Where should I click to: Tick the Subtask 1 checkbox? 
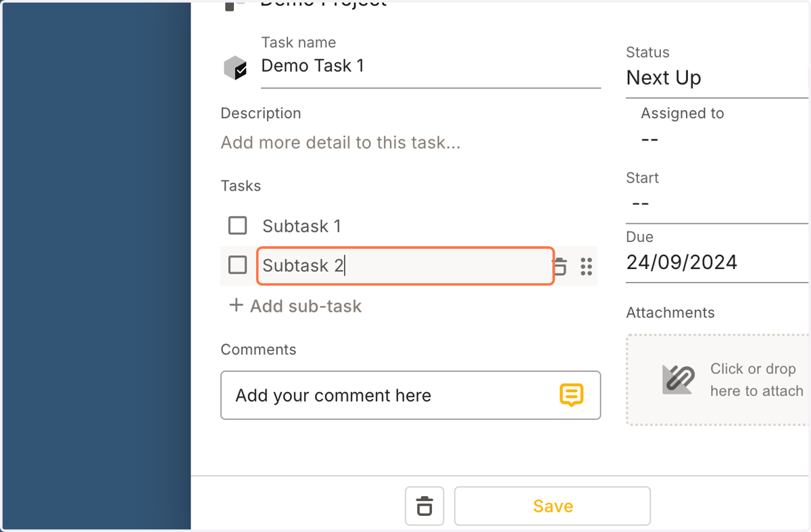[x=238, y=225]
